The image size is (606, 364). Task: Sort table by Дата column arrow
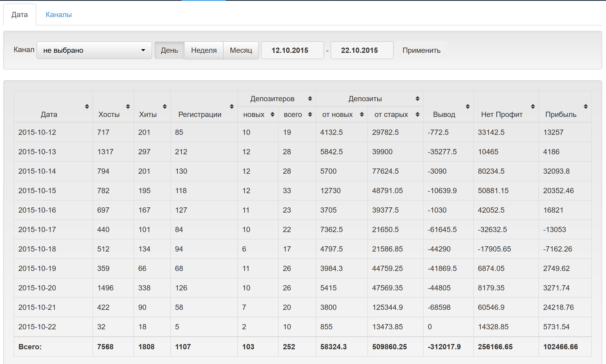coord(87,106)
